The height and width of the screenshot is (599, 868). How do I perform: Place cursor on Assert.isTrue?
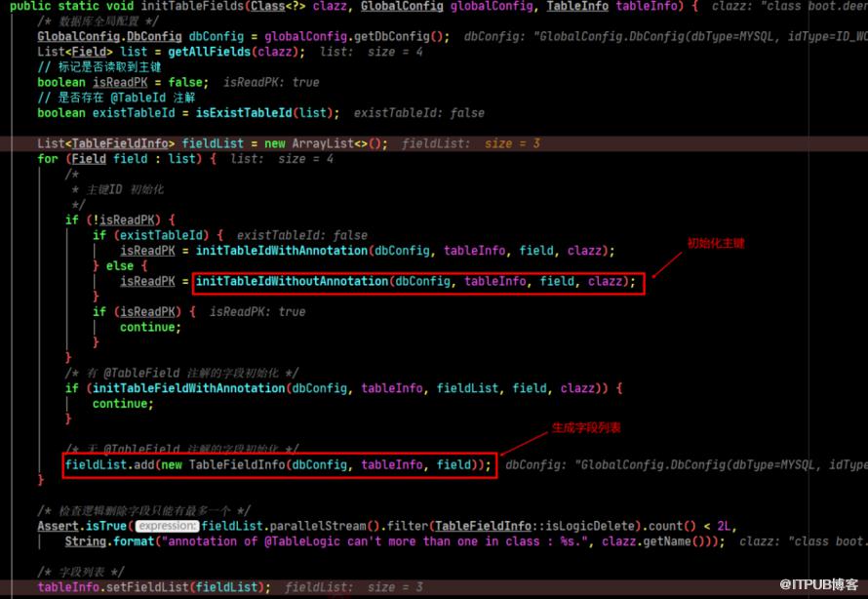(82, 526)
